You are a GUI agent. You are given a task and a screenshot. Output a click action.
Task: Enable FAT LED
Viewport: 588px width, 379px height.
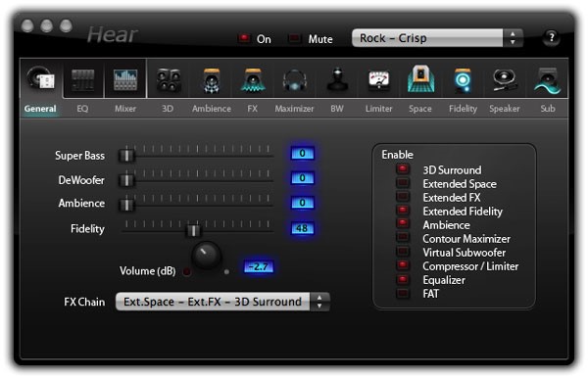(403, 293)
